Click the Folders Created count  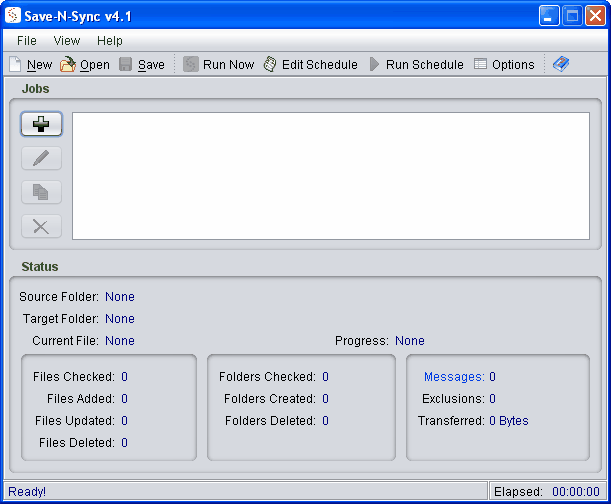[x=325, y=398]
